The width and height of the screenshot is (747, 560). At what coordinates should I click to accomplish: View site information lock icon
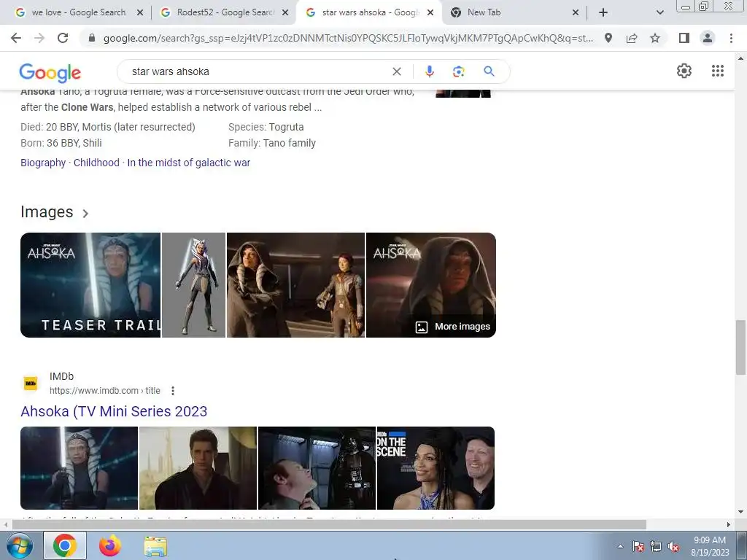coord(92,38)
